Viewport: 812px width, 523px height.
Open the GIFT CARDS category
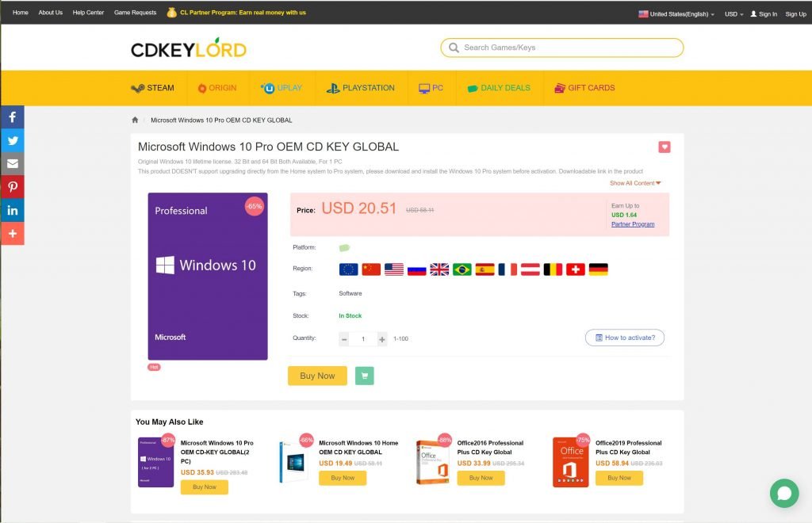tap(584, 88)
